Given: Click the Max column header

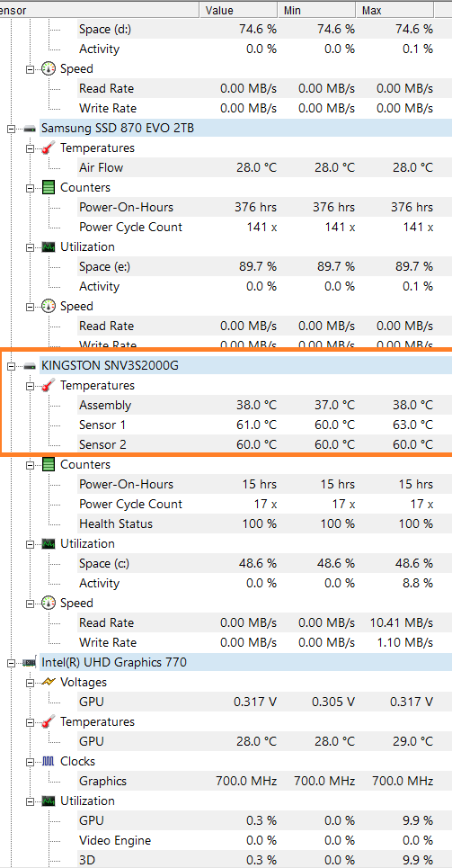Looking at the screenshot, I should point(395,10).
